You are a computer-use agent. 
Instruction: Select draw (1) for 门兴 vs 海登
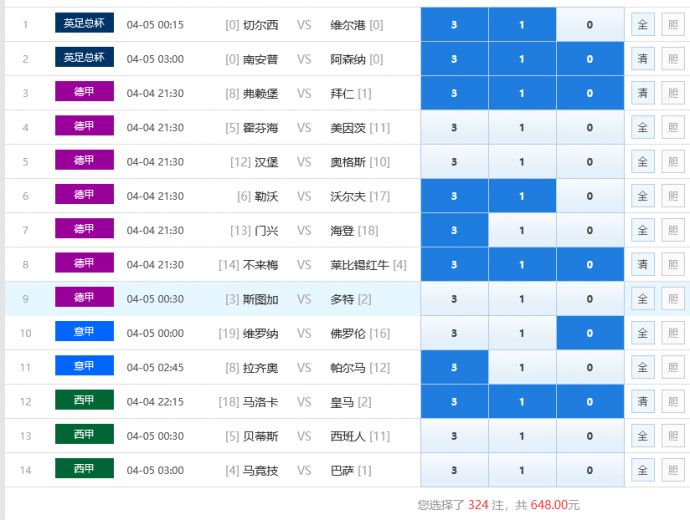tap(522, 230)
